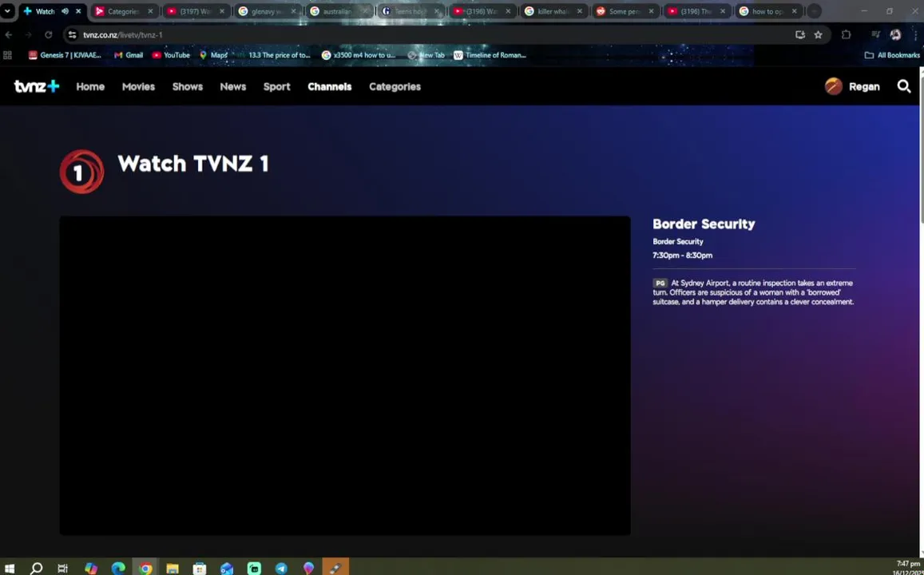
Task: Select Channels in navigation
Action: pos(329,86)
